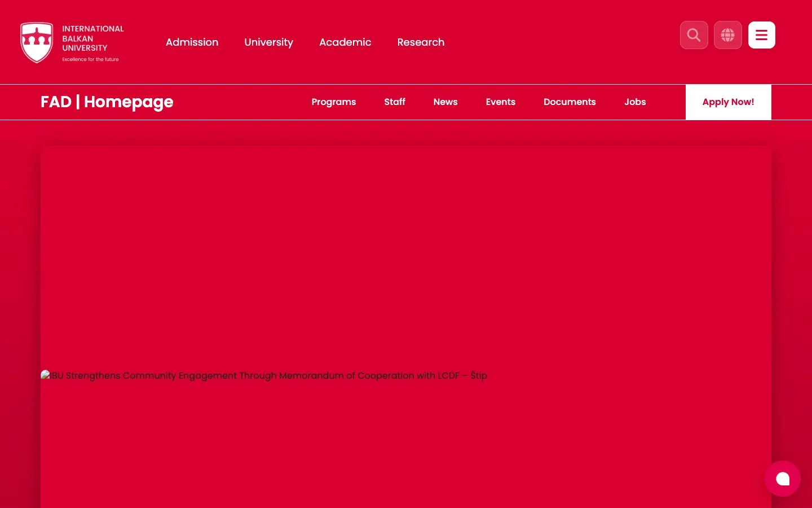Open the search magnifier icon

coord(694,35)
